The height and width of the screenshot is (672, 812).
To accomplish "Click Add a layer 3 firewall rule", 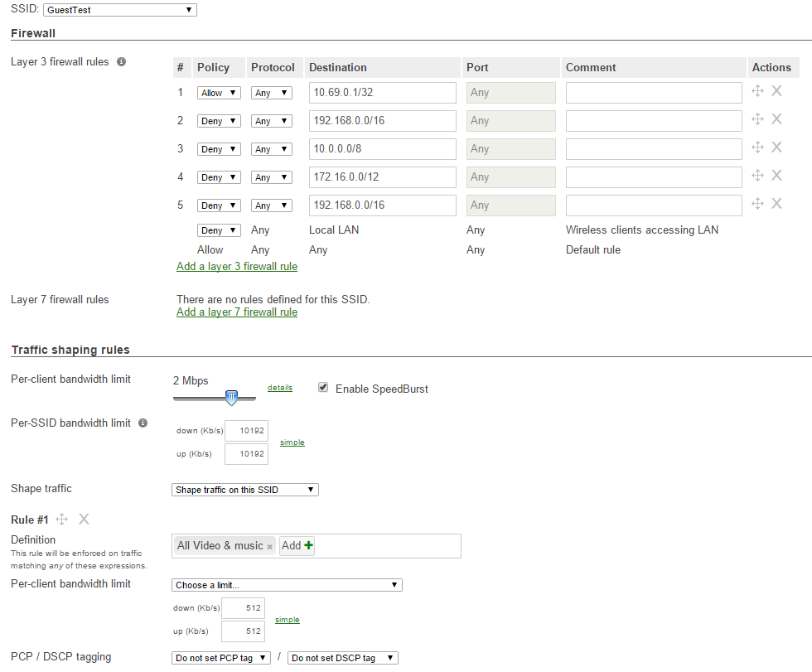I will 237,267.
